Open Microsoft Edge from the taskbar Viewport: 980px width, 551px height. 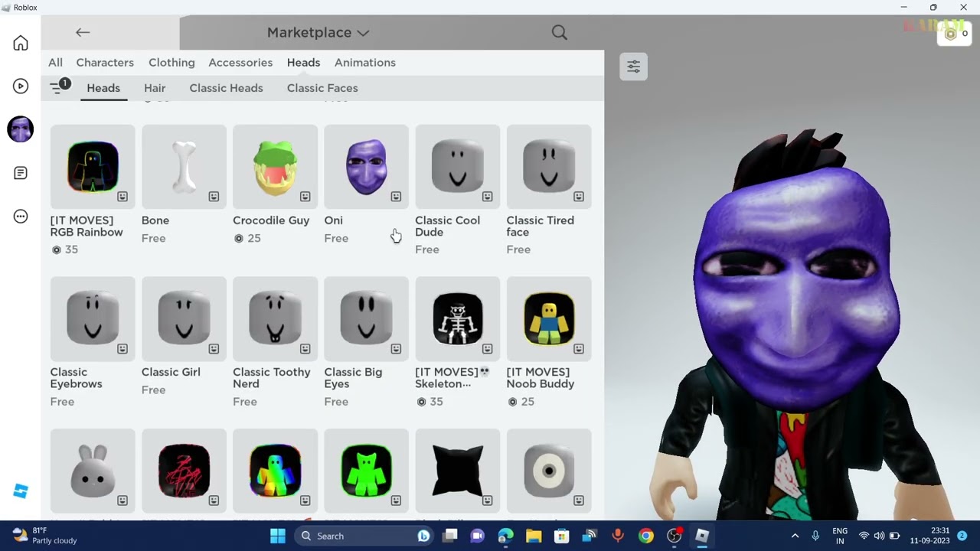(505, 536)
